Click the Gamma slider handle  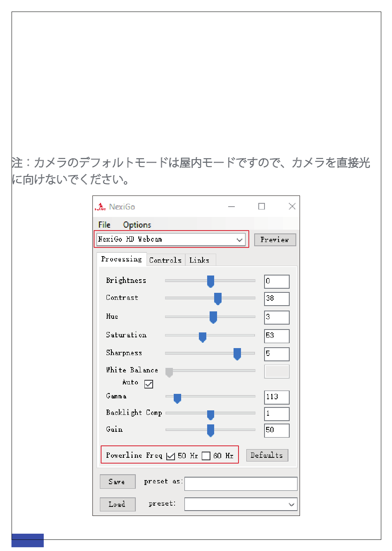pyautogui.click(x=177, y=398)
